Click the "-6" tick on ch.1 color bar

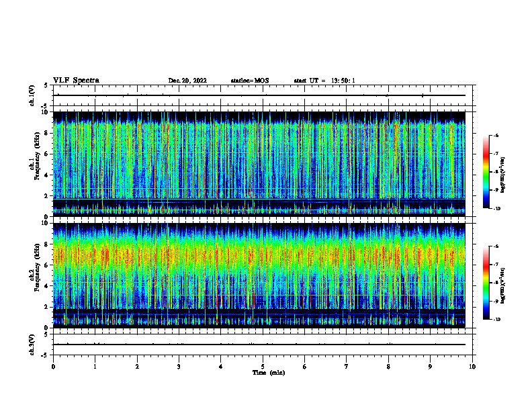pyautogui.click(x=496, y=135)
